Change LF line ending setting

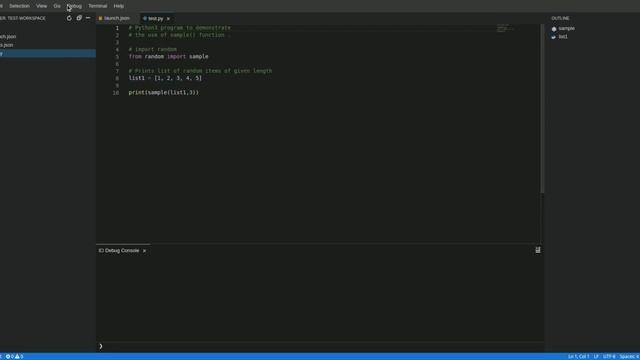pyautogui.click(x=596, y=357)
